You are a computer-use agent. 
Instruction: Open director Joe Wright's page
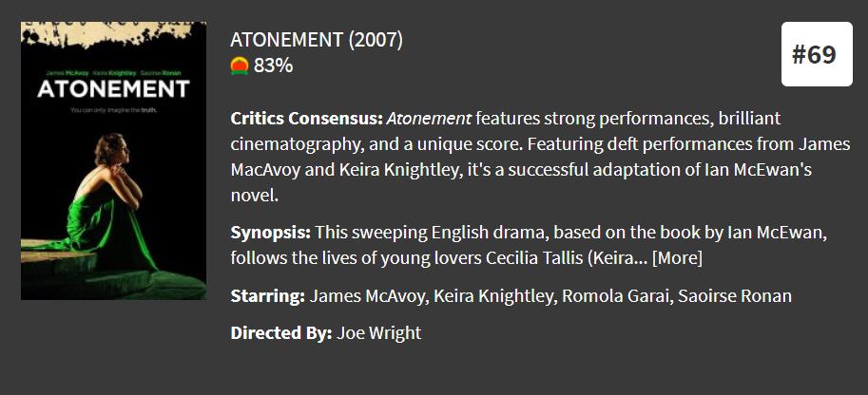378,332
